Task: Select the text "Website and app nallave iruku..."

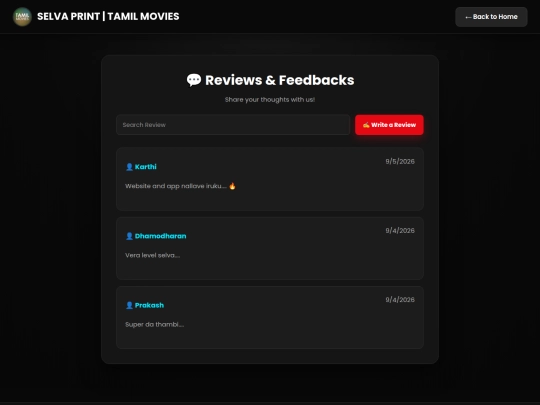Action: coord(176,186)
